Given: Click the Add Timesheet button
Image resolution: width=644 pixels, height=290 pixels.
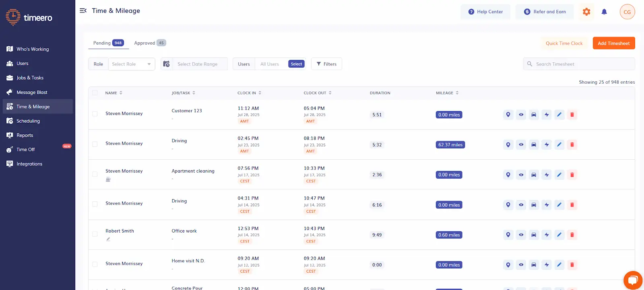Looking at the screenshot, I should pos(614,43).
